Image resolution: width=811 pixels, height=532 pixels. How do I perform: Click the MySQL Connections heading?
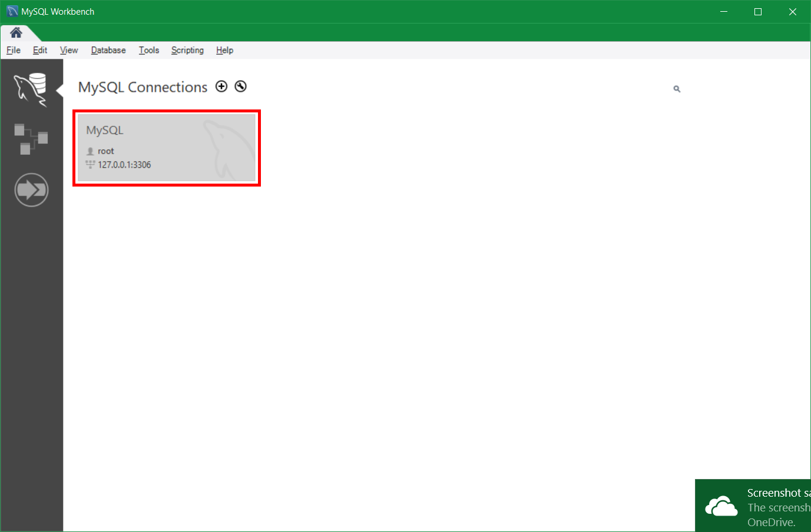click(143, 87)
